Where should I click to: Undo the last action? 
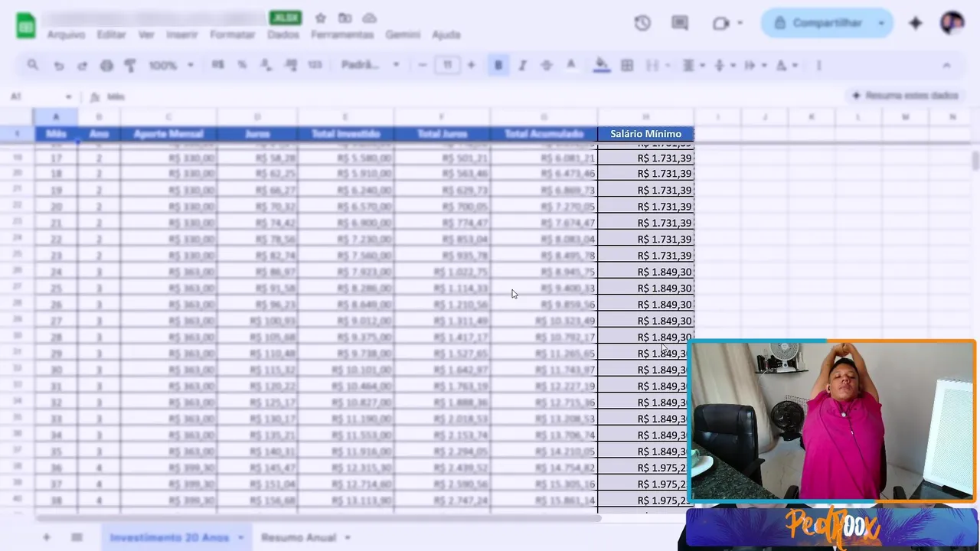pos(58,66)
